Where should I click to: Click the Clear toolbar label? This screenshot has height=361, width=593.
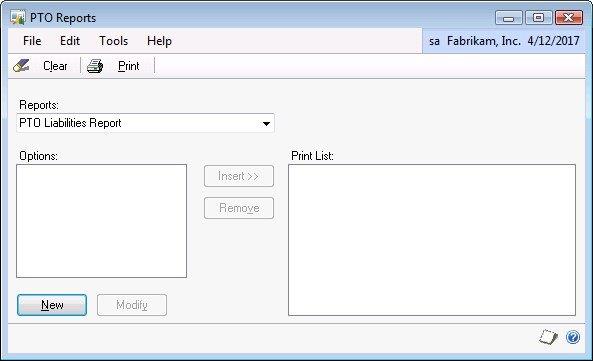(x=55, y=66)
